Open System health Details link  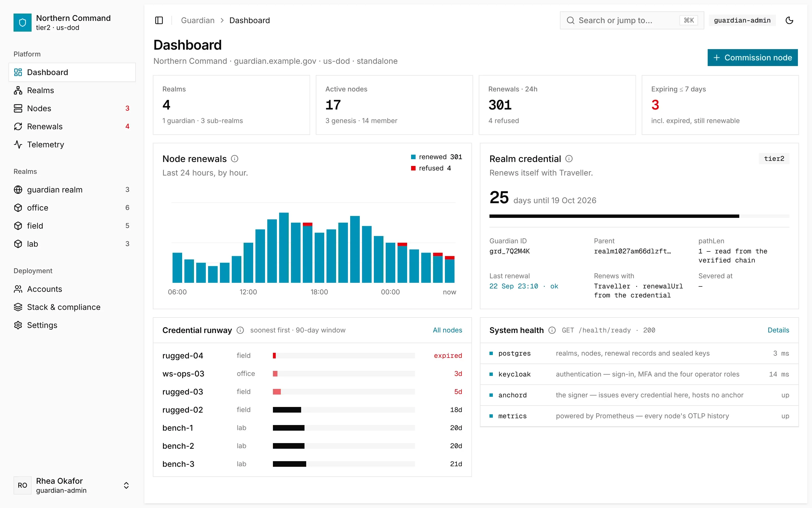tap(778, 330)
